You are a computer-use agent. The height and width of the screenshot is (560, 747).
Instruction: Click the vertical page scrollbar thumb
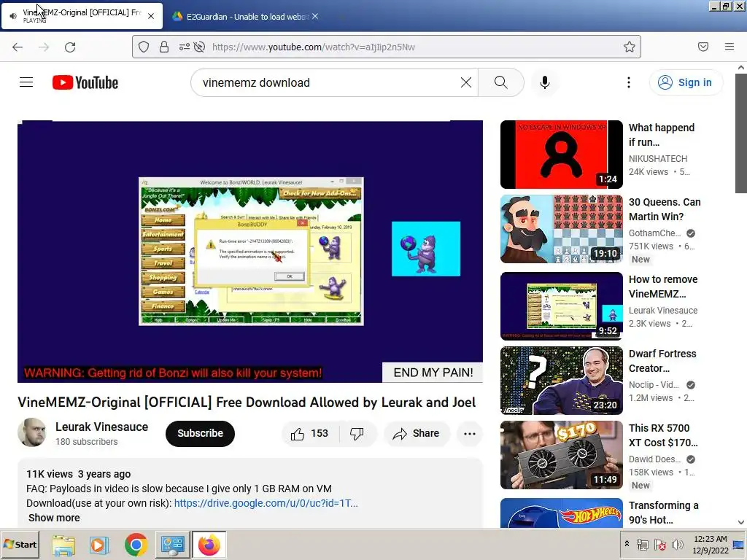coord(741,133)
